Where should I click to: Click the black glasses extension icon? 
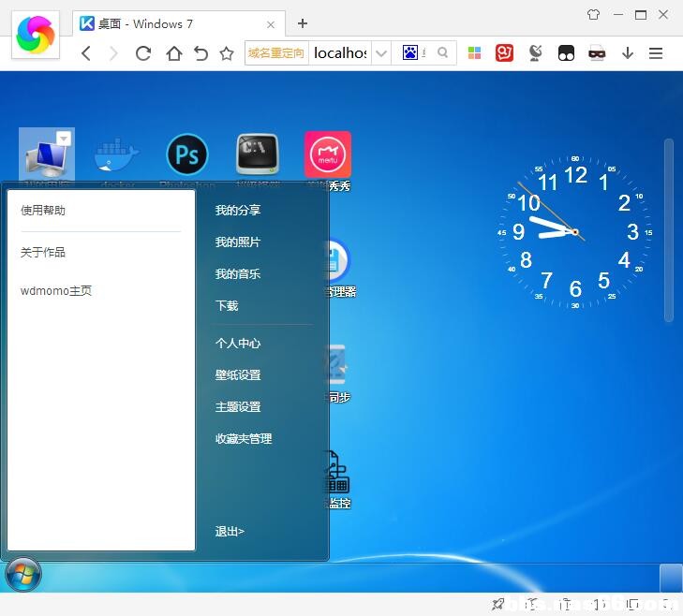(x=566, y=53)
